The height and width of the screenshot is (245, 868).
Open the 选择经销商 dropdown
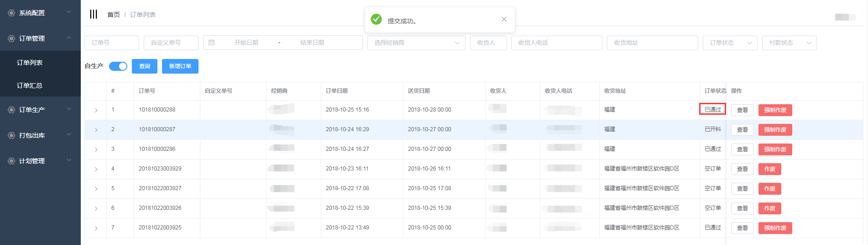pos(416,43)
